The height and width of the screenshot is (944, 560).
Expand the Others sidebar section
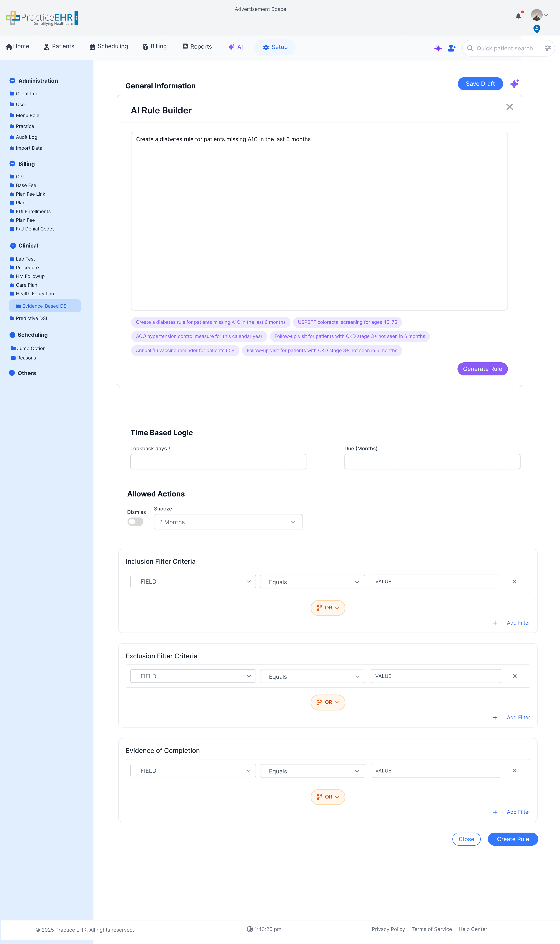tap(12, 373)
